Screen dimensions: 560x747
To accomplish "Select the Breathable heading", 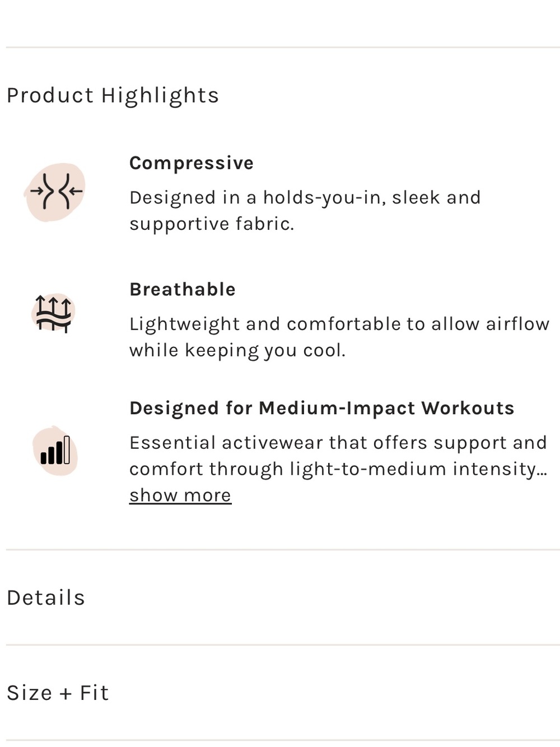I will click(x=183, y=289).
